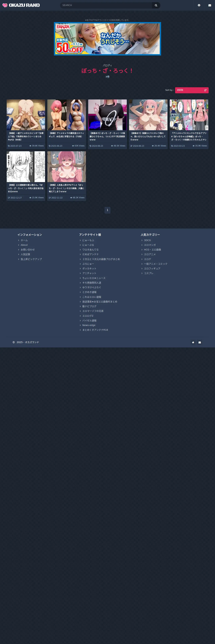The width and height of the screenshot is (215, 644).
Task: Click the footer home icon button
Action: tap(193, 342)
